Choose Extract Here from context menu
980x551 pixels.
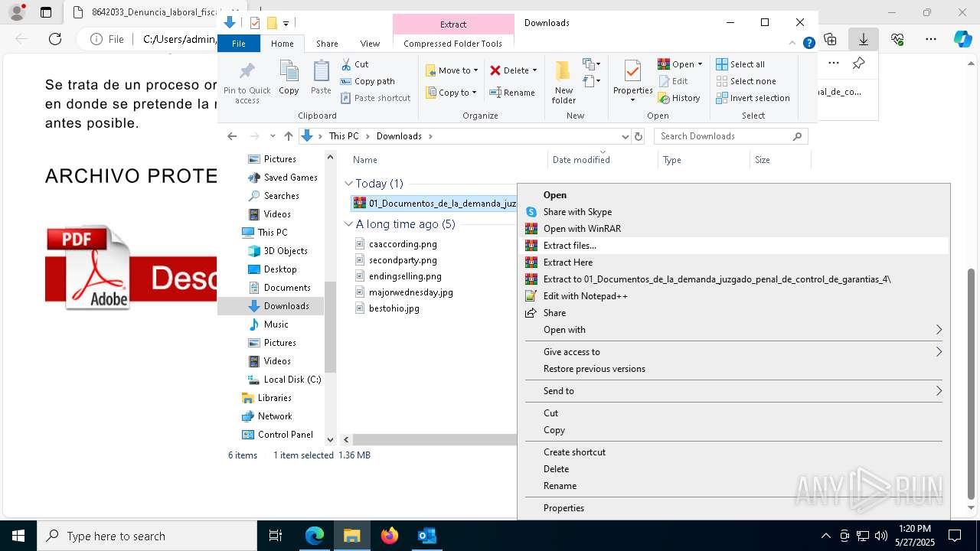(x=734, y=262)
